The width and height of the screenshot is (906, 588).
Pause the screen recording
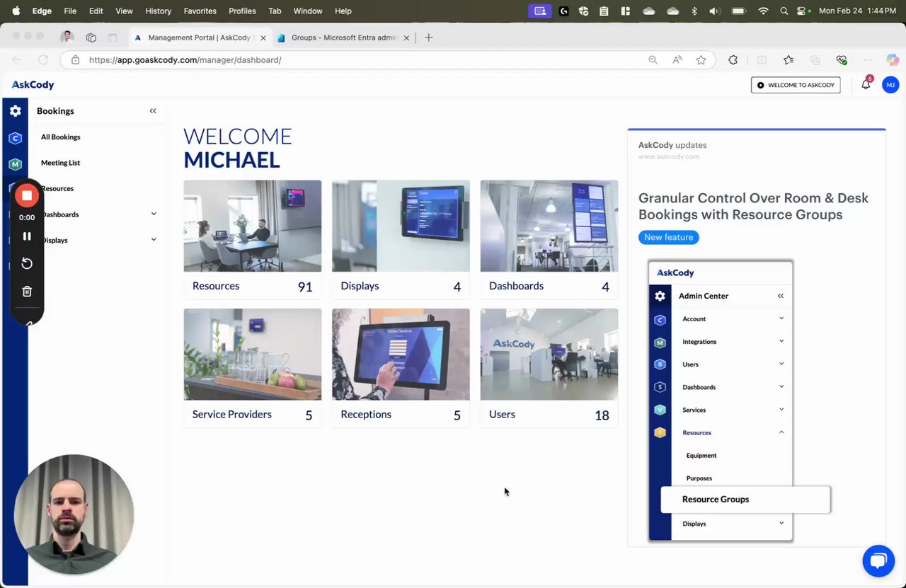pyautogui.click(x=27, y=236)
